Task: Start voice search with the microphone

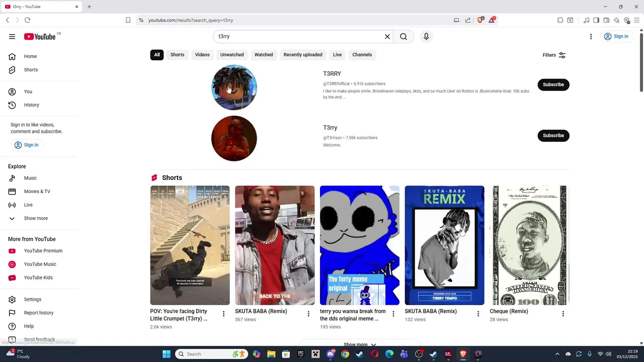Action: tap(426, 37)
